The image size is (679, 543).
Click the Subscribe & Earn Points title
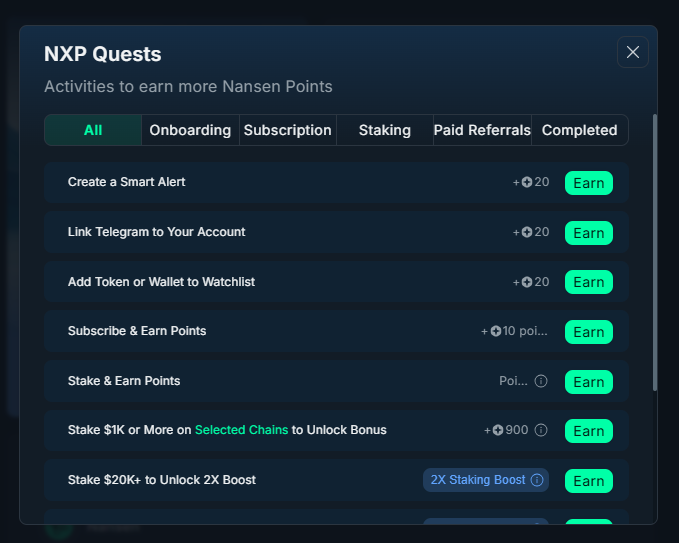pyautogui.click(x=137, y=331)
